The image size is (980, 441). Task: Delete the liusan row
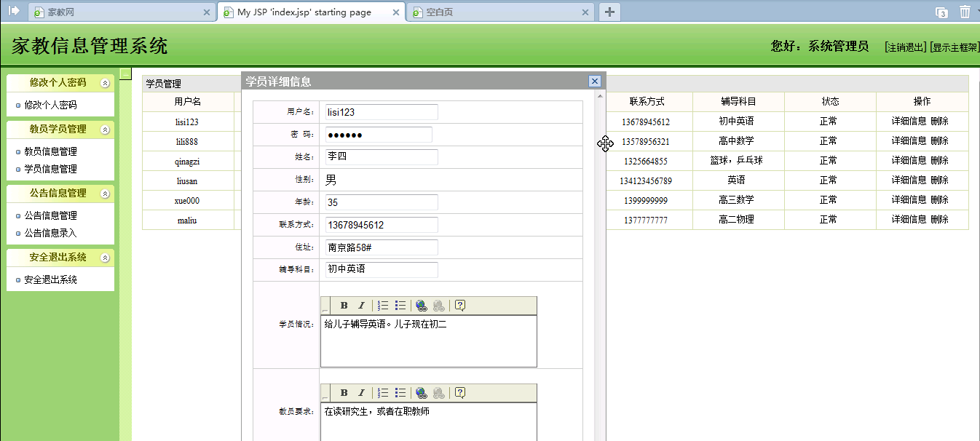(x=939, y=180)
